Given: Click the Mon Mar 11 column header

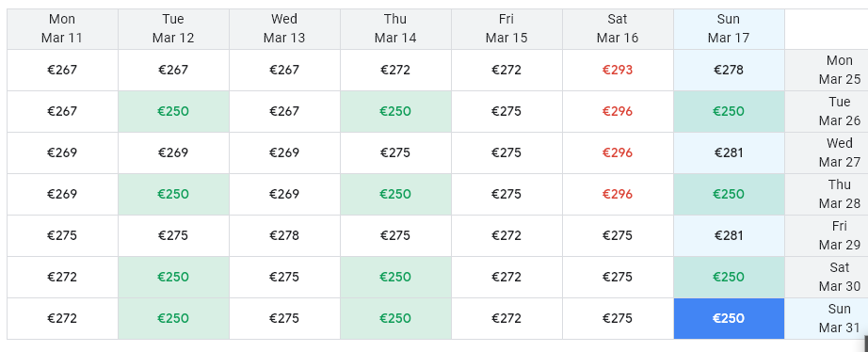Looking at the screenshot, I should click(x=62, y=29).
